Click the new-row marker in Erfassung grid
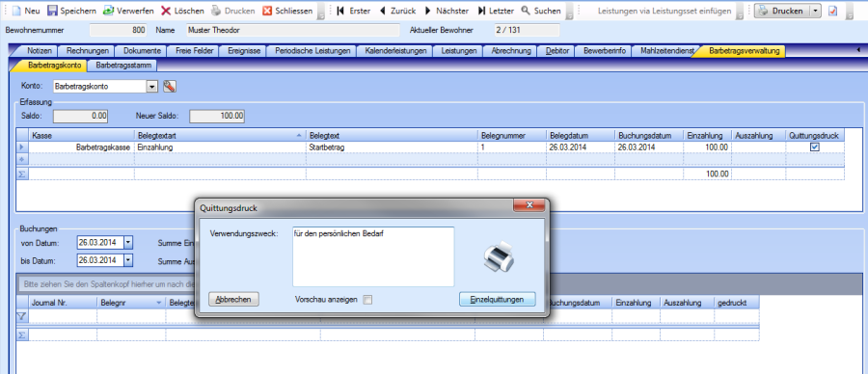The height and width of the screenshot is (374, 868). coord(22,159)
